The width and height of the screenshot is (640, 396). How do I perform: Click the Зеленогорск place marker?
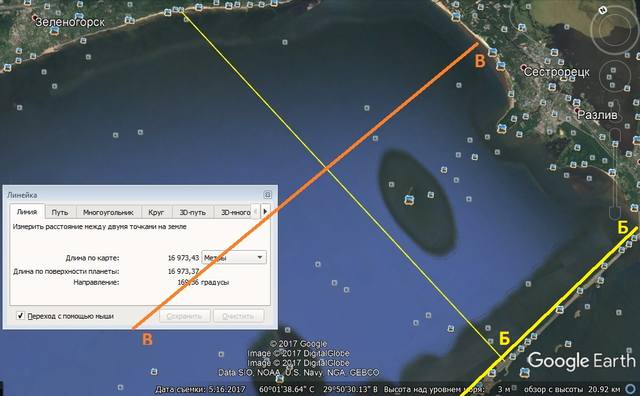(35, 18)
